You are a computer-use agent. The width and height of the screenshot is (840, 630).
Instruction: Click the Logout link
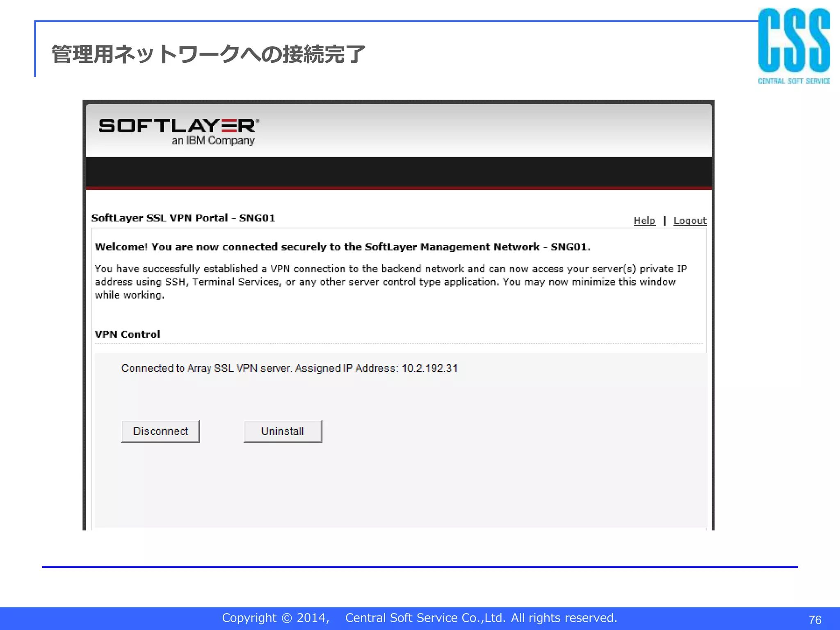coord(690,221)
